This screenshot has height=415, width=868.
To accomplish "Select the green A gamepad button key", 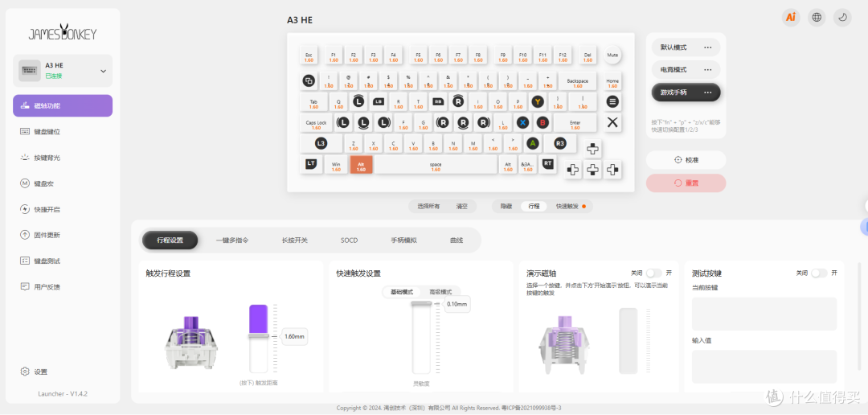I will pyautogui.click(x=532, y=143).
